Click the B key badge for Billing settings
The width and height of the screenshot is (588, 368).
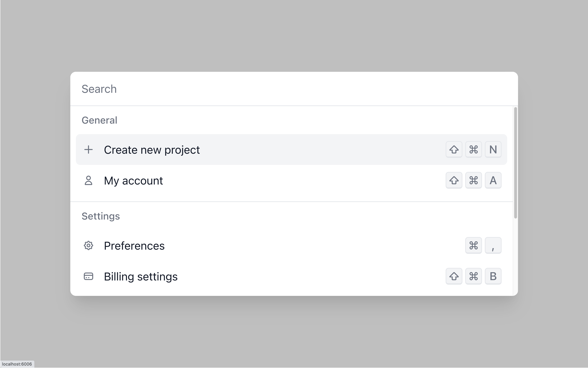493,276
